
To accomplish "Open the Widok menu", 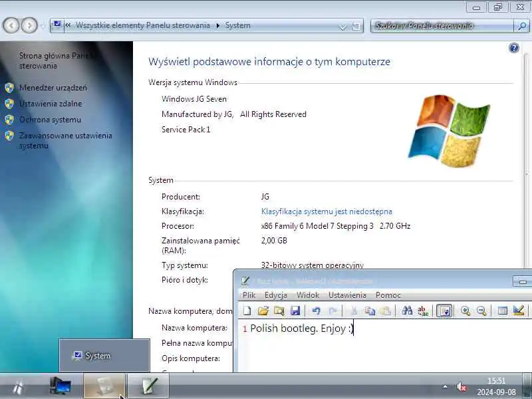I will (x=308, y=295).
